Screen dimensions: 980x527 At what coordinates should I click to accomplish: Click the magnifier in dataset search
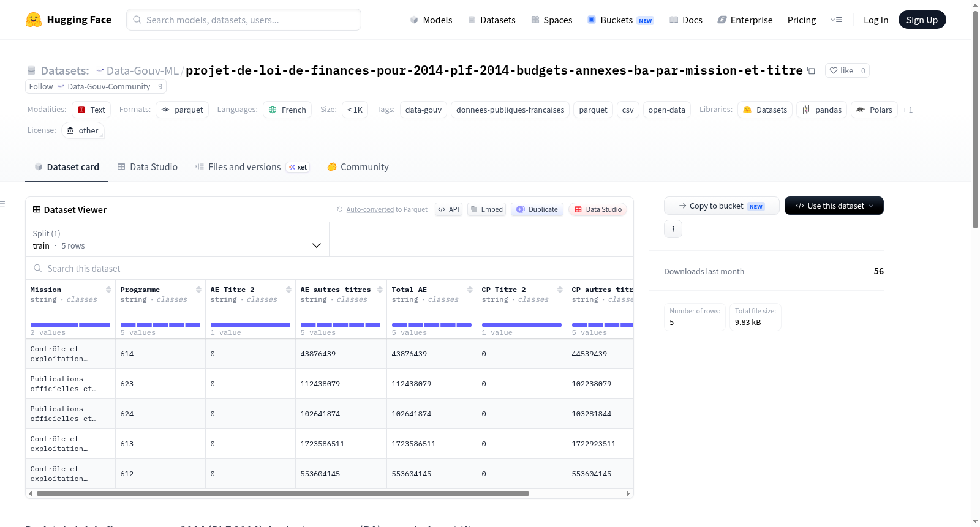pos(38,268)
